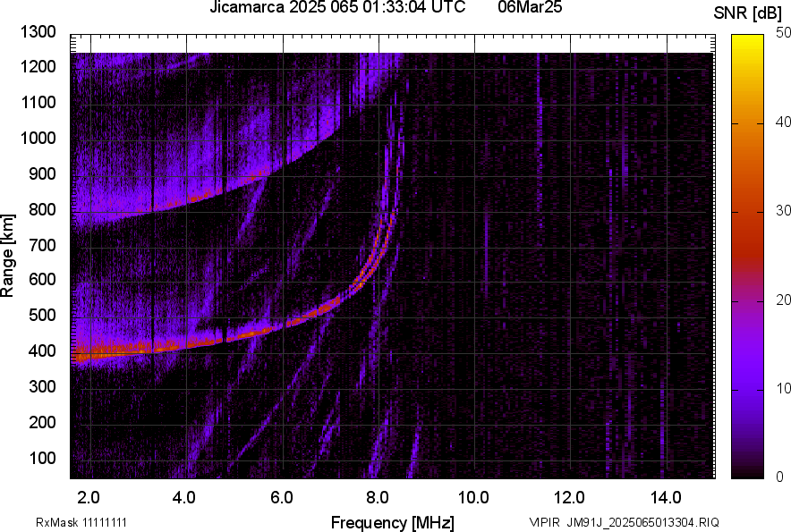Click frequency tick label '12.0'

pos(570,498)
